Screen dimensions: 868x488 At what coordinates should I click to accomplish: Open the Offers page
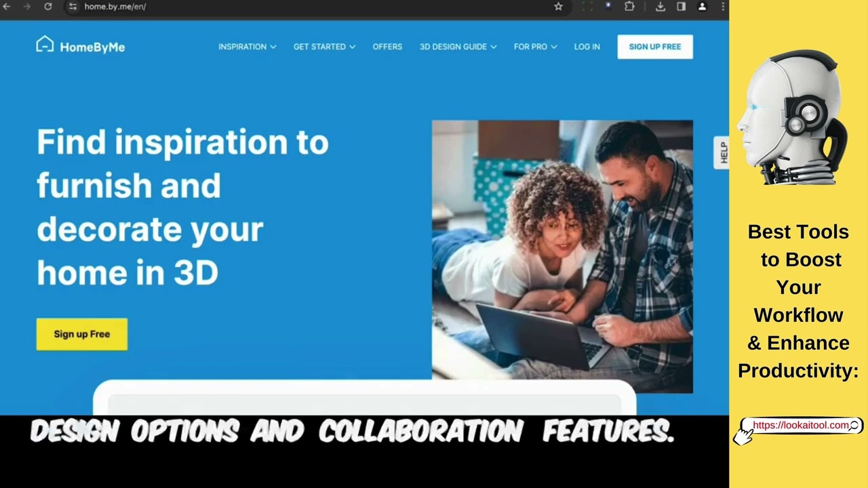[387, 47]
